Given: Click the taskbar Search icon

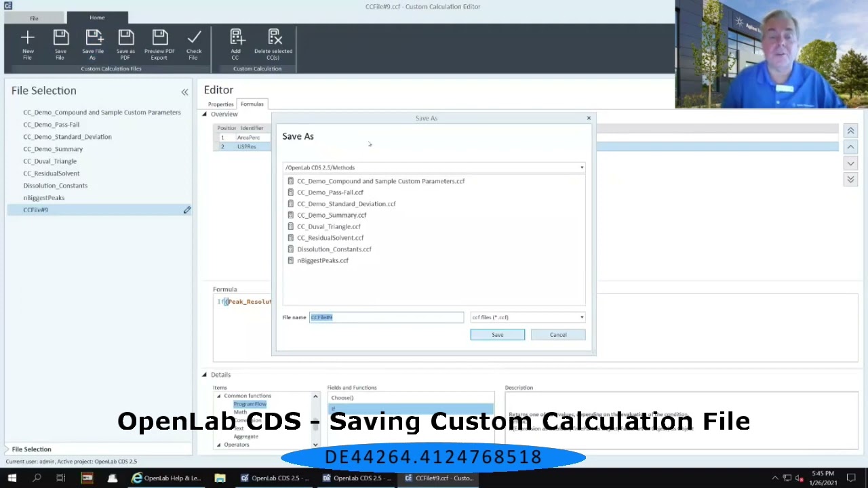Looking at the screenshot, I should [37, 478].
